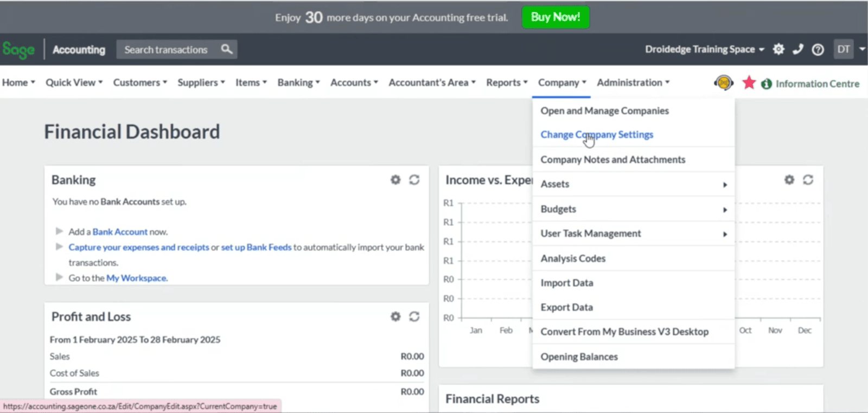The height and width of the screenshot is (413, 868).
Task: Refresh the Income vs. Expenses widget
Action: (x=808, y=179)
